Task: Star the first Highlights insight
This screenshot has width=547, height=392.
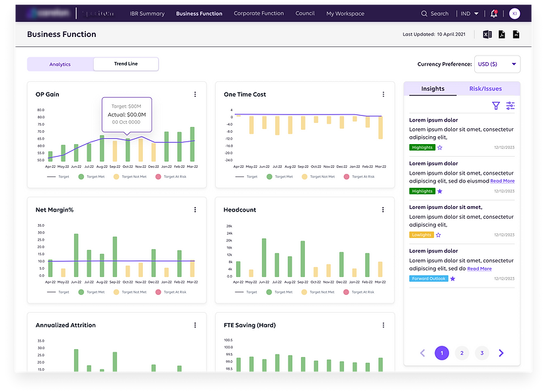Action: pyautogui.click(x=440, y=147)
